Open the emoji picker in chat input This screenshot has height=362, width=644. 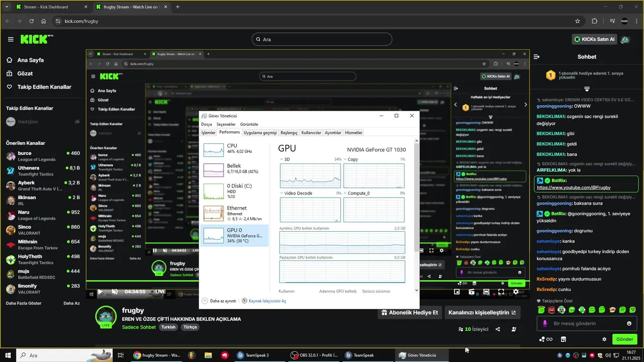coord(629,323)
